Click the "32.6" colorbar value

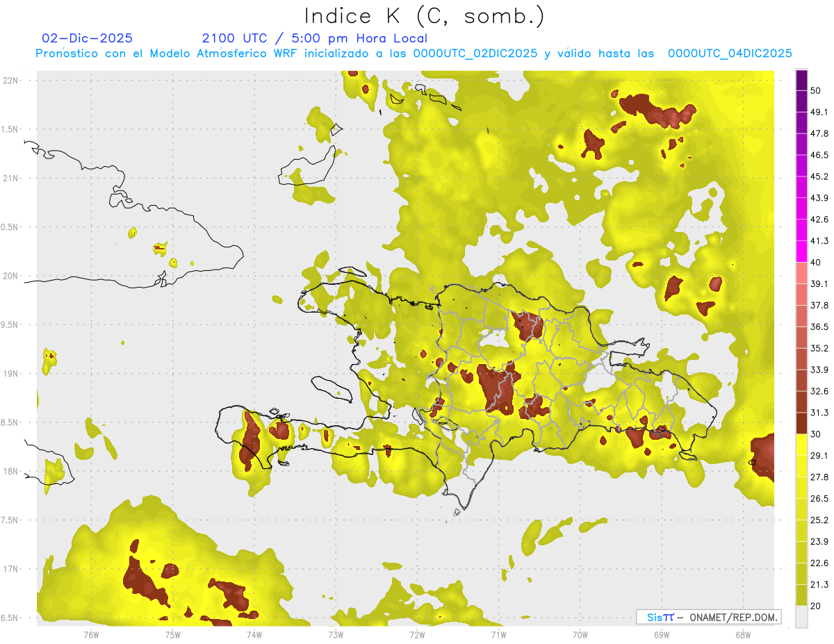819,391
